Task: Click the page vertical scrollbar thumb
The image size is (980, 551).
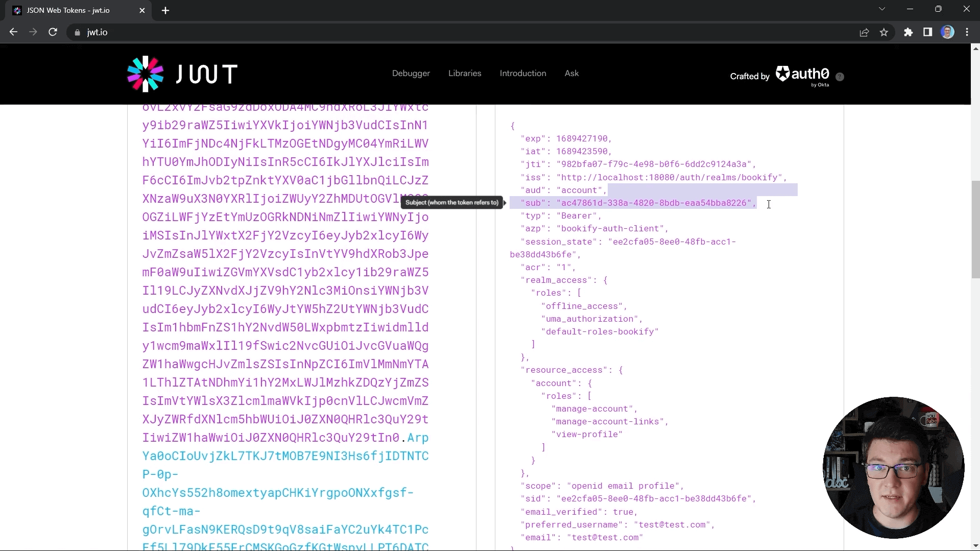Action: click(x=975, y=229)
